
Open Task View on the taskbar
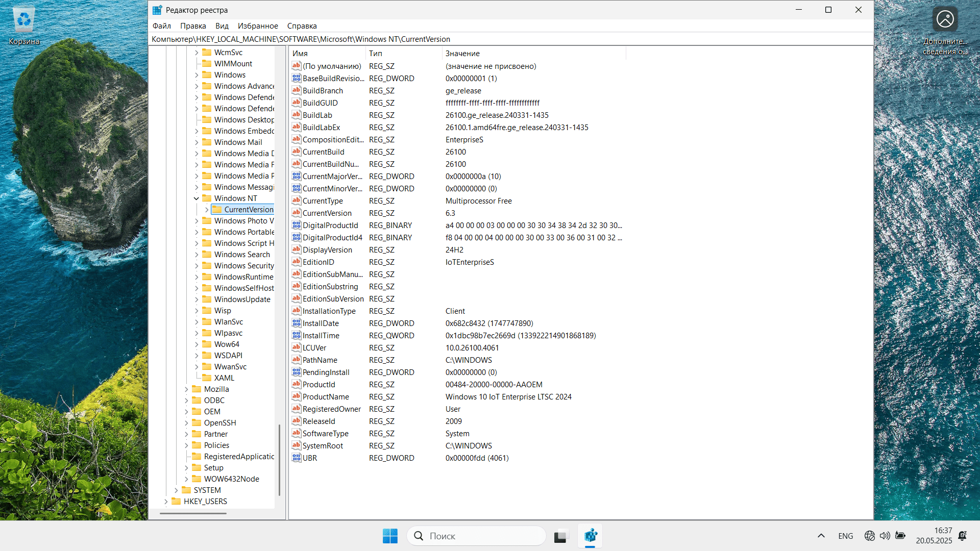[x=560, y=536]
